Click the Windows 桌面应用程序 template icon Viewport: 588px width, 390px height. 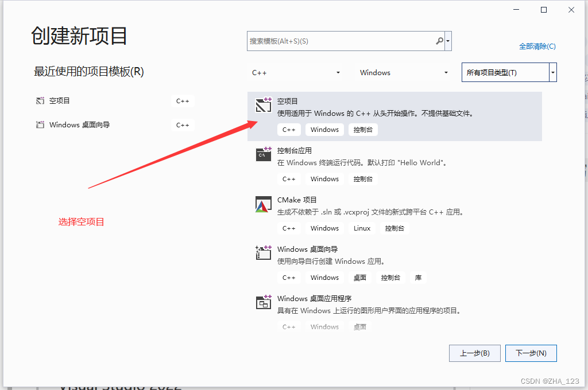pyautogui.click(x=263, y=302)
